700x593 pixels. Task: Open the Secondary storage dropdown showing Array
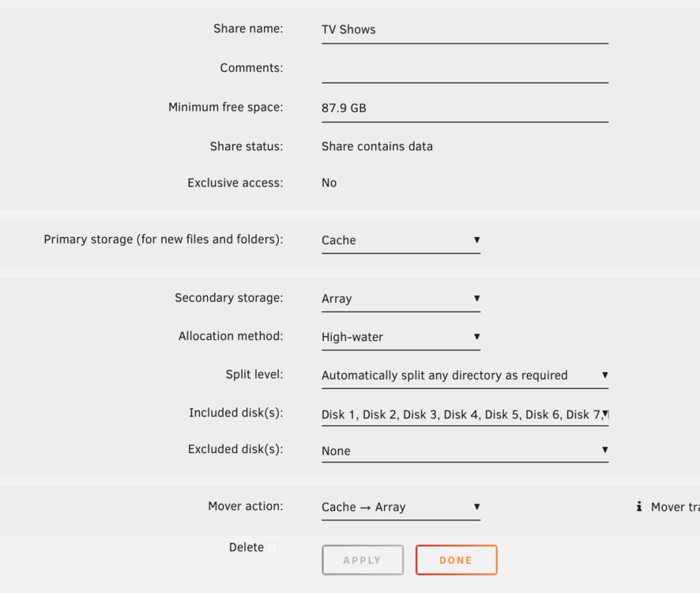pos(401,299)
